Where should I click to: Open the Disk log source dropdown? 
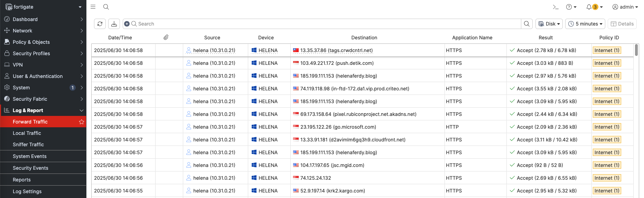[549, 24]
